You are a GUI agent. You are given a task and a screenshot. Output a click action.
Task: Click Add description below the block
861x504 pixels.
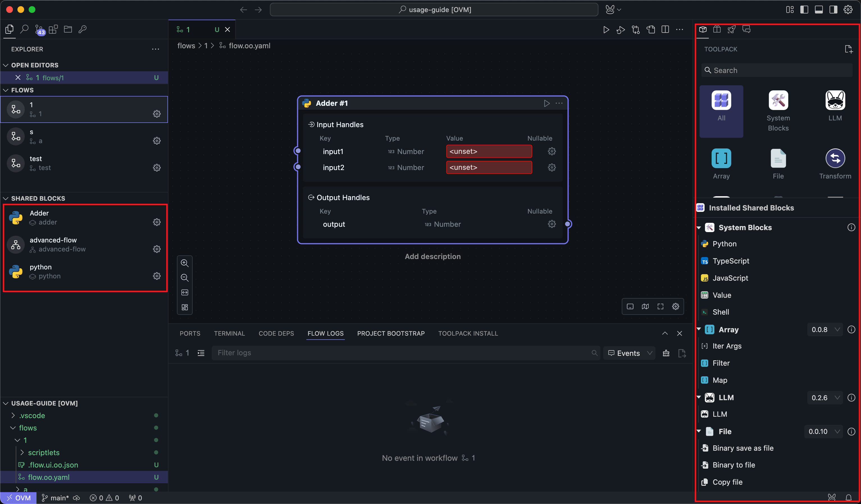tap(432, 256)
